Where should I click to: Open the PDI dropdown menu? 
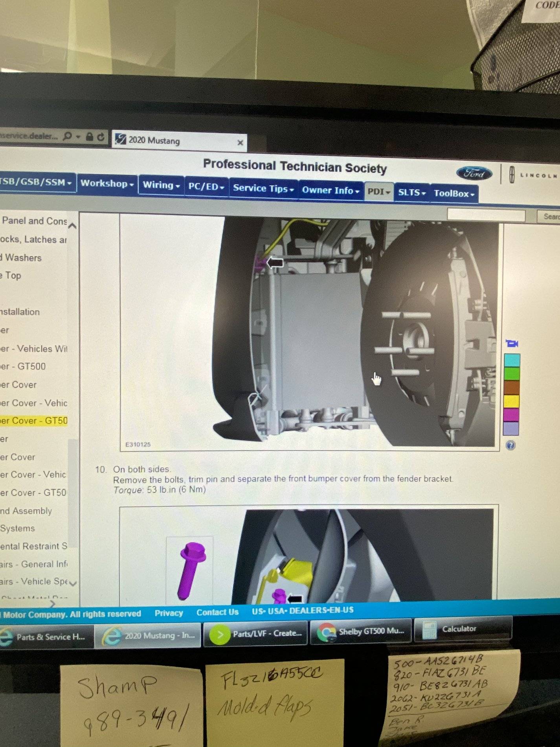[378, 192]
